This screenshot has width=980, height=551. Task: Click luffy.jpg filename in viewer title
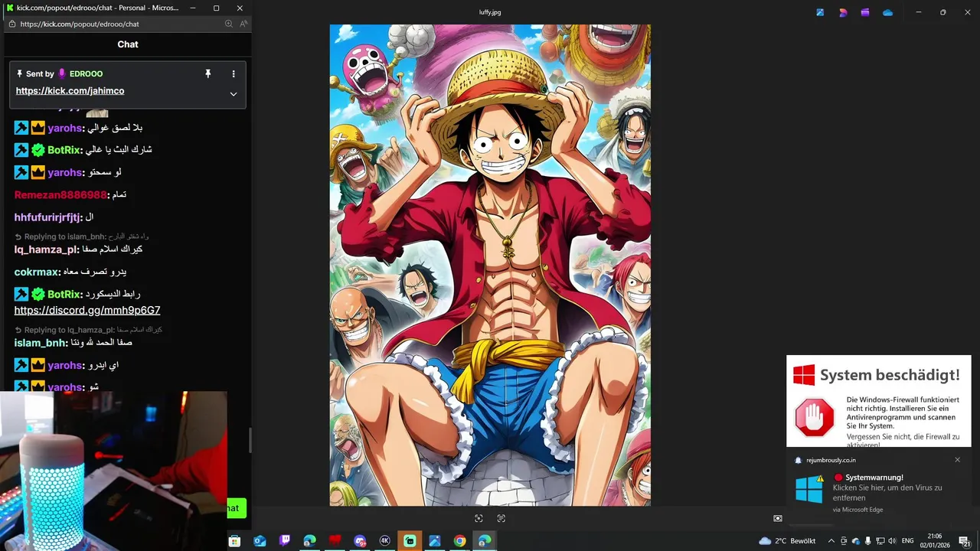(490, 12)
